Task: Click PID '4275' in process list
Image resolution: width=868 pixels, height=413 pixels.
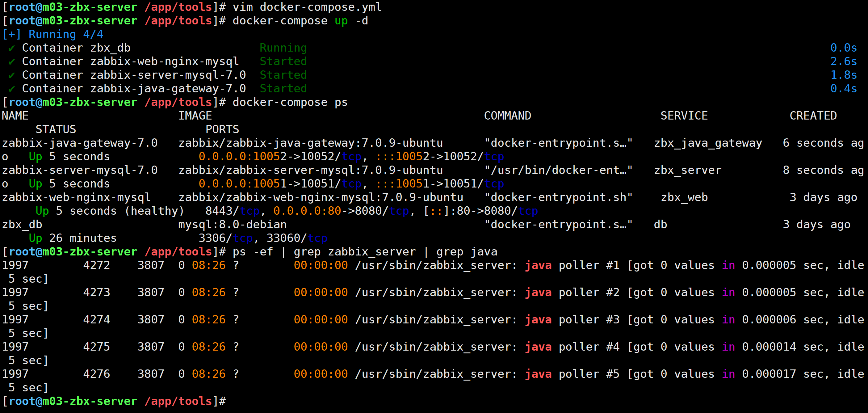Action: click(97, 347)
